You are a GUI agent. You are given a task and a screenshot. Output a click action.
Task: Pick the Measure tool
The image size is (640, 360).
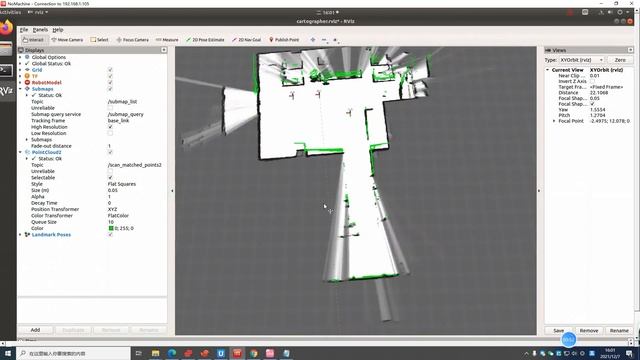(x=167, y=40)
